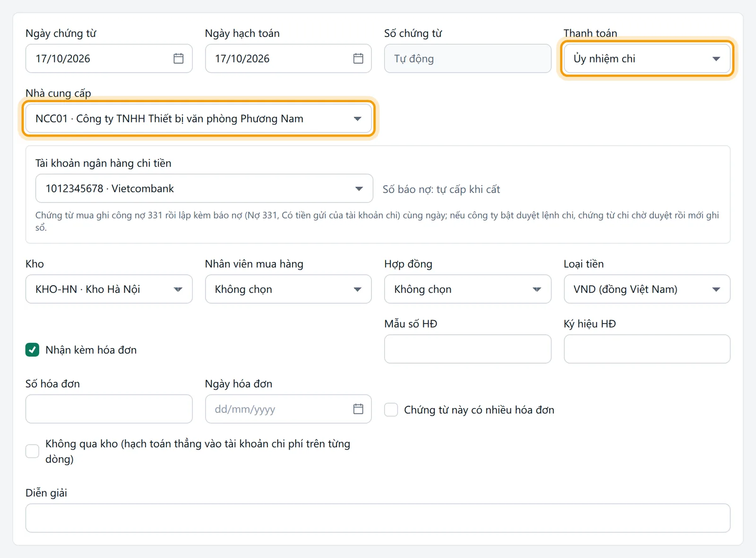Open calendar picker for Ngày hóa đơn
This screenshot has height=558, width=756.
358,409
